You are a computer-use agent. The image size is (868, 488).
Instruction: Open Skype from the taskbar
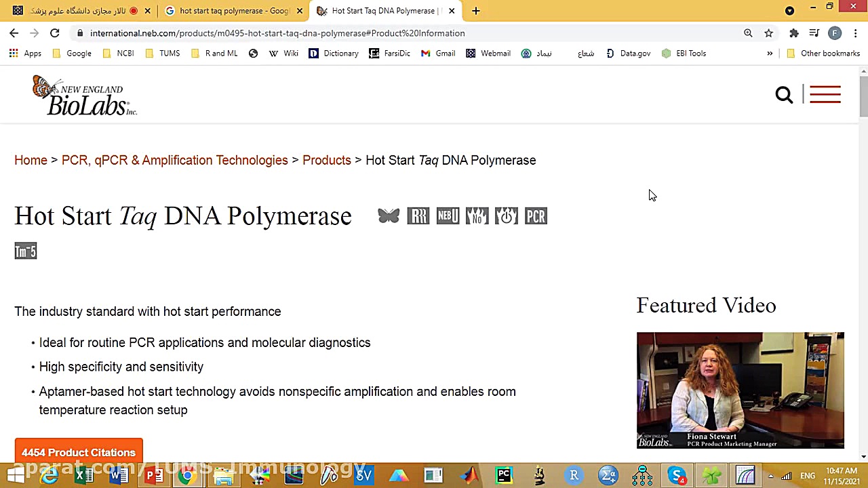pyautogui.click(x=677, y=476)
